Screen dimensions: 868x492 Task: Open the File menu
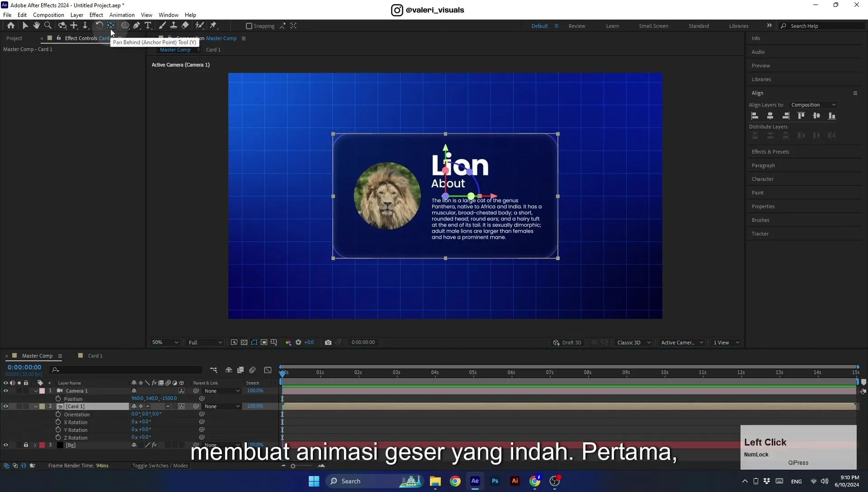point(7,15)
